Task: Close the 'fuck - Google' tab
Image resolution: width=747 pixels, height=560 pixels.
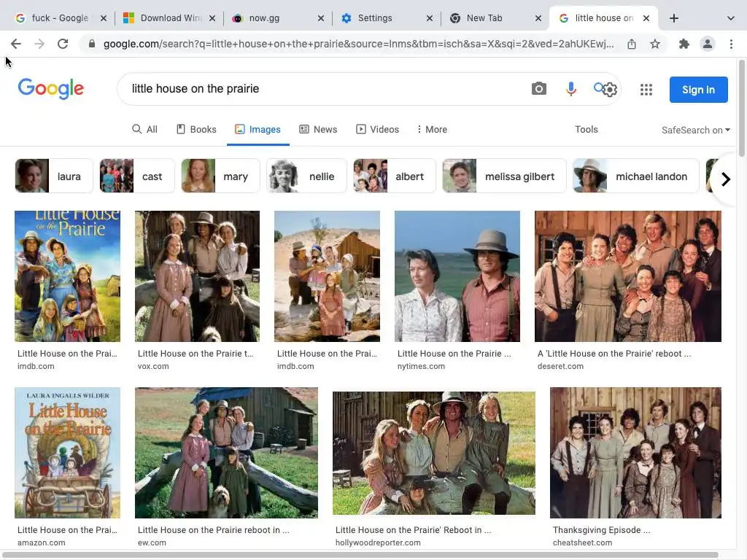Action: (x=104, y=18)
